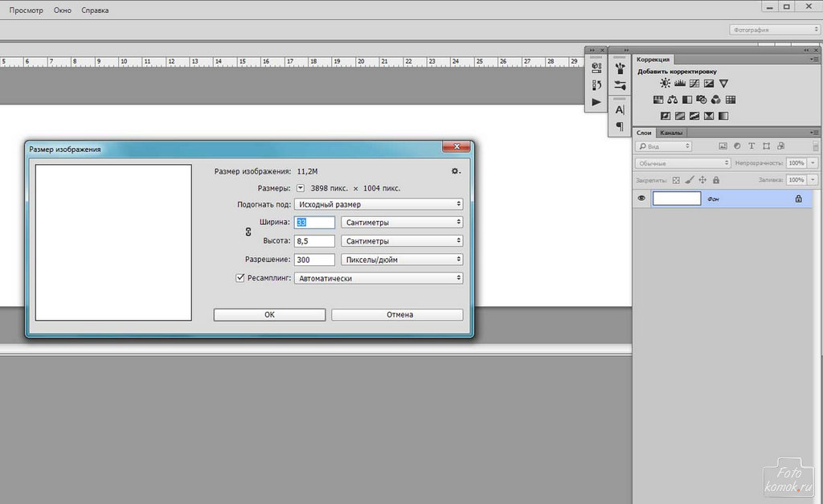
Task: Add a Posterize adjustment
Action: [x=680, y=116]
